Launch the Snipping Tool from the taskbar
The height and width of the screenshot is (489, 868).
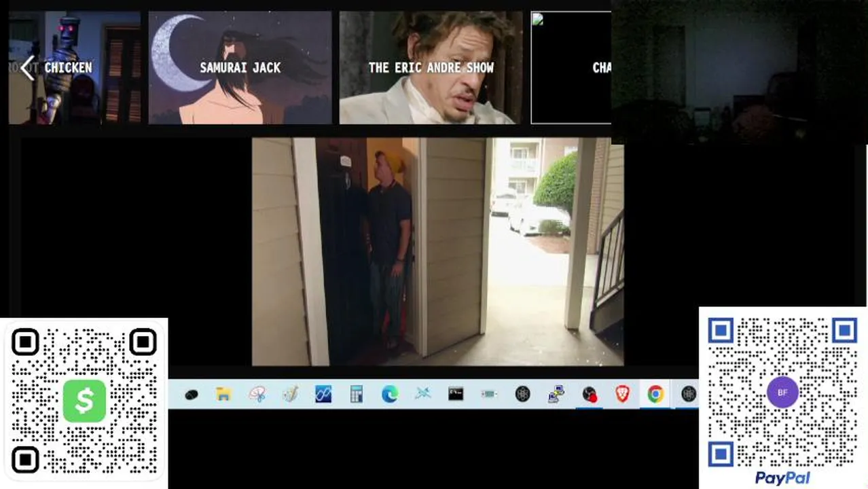point(257,394)
